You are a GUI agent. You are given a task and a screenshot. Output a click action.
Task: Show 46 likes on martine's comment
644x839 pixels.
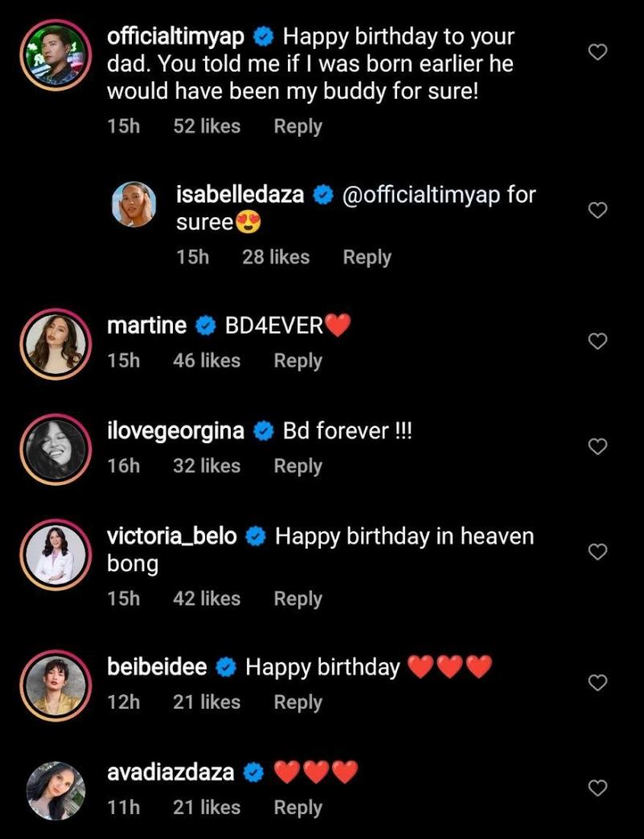(207, 361)
